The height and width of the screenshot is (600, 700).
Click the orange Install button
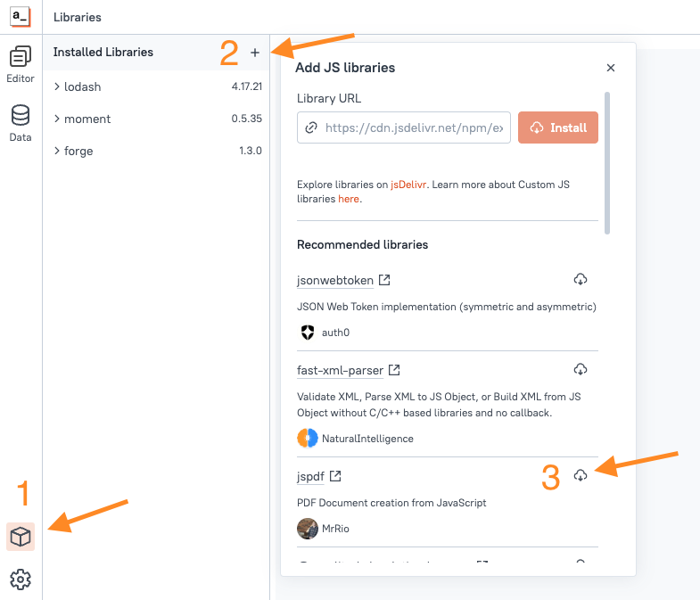click(x=558, y=127)
